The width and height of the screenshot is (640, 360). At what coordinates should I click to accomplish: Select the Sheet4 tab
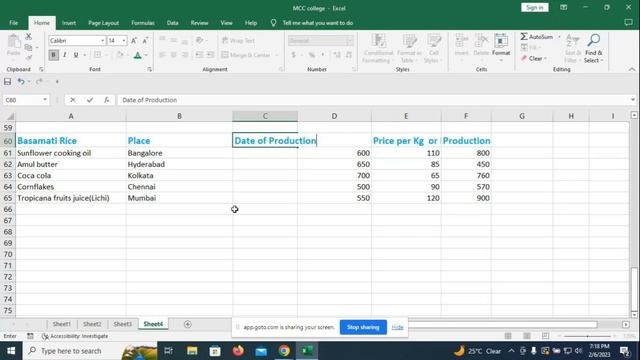click(x=153, y=324)
